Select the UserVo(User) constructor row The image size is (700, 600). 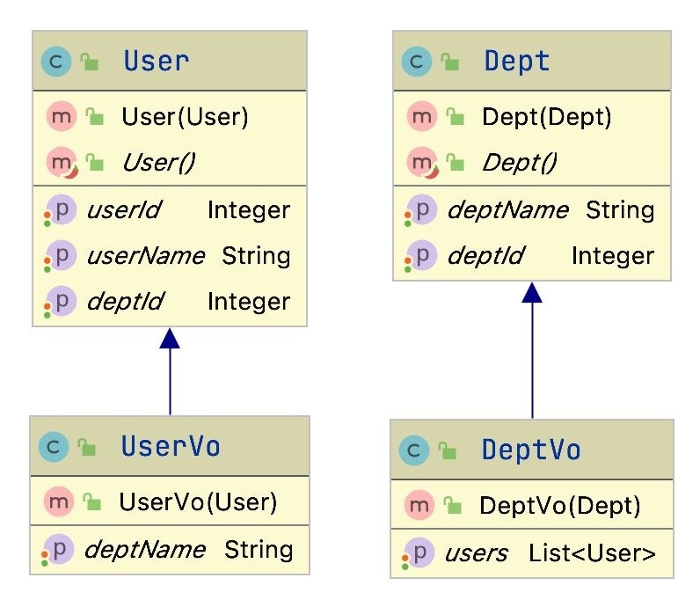198,501
